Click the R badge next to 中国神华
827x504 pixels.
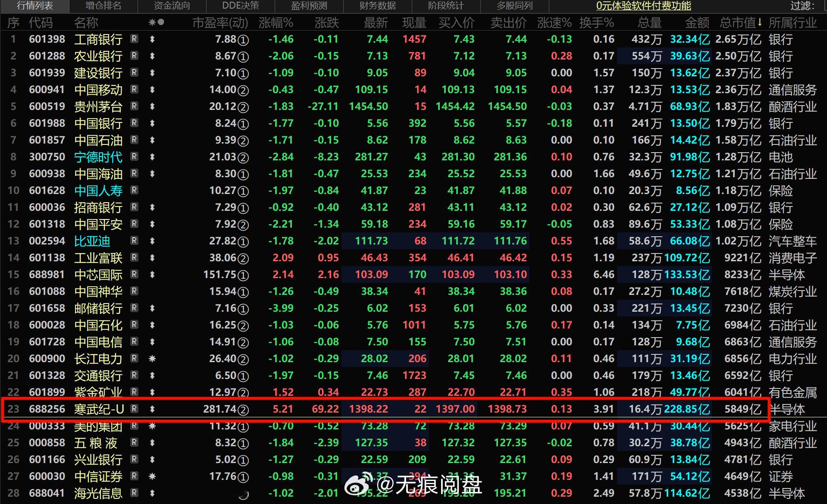(134, 291)
